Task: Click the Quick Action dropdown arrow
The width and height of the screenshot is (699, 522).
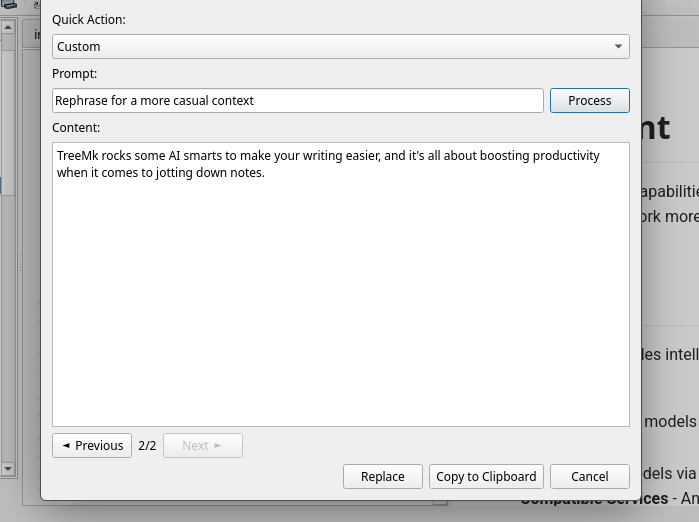Action: pyautogui.click(x=619, y=46)
